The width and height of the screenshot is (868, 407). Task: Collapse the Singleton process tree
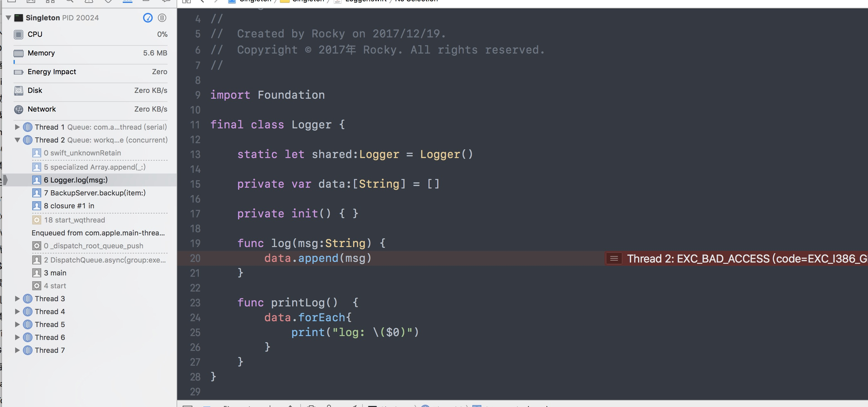pos(8,17)
